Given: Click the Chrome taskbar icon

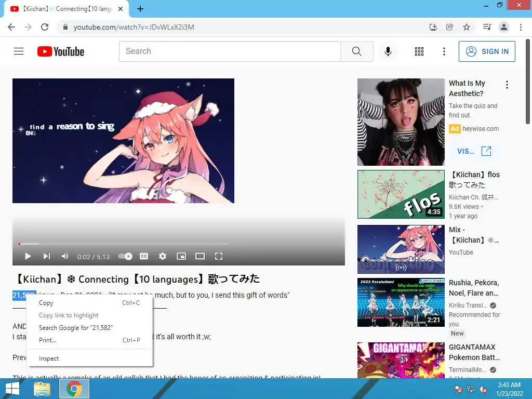Looking at the screenshot, I should [74, 389].
